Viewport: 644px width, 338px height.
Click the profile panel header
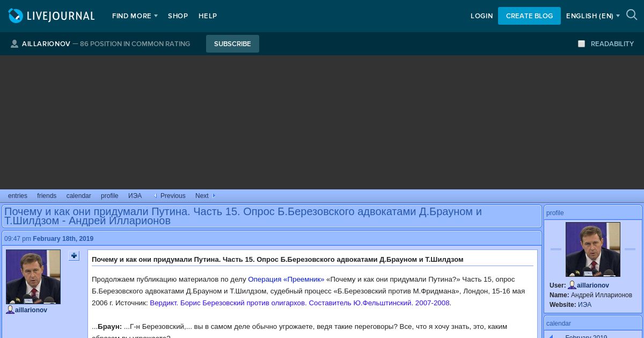tap(593, 213)
